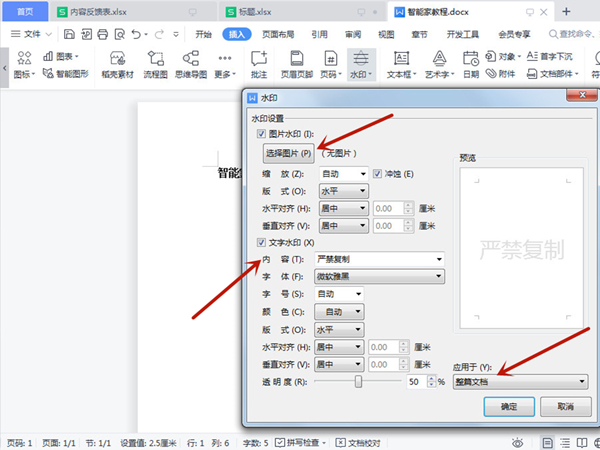Click the 页眉页脚 header and footer icon

[x=296, y=62]
